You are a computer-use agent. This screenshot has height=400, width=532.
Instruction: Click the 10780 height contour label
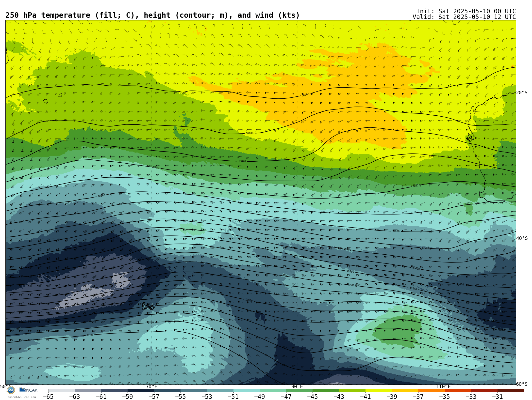(155, 168)
